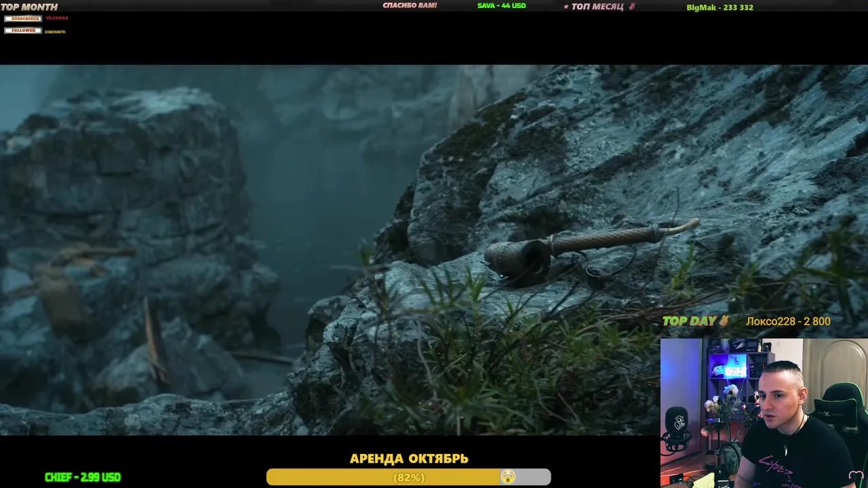Viewport: 868px width, 488px height.
Task: Click the CHIEF - 2.99 USD donation text
Action: pyautogui.click(x=83, y=477)
